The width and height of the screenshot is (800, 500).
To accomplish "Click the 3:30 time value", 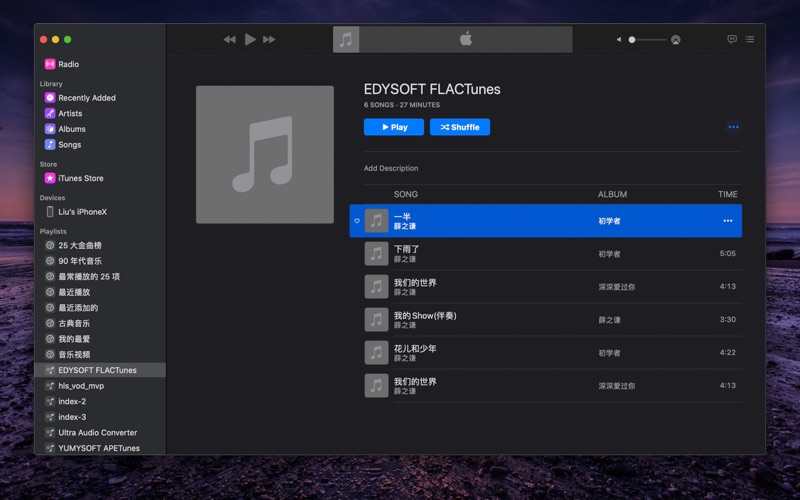I will coord(728,319).
